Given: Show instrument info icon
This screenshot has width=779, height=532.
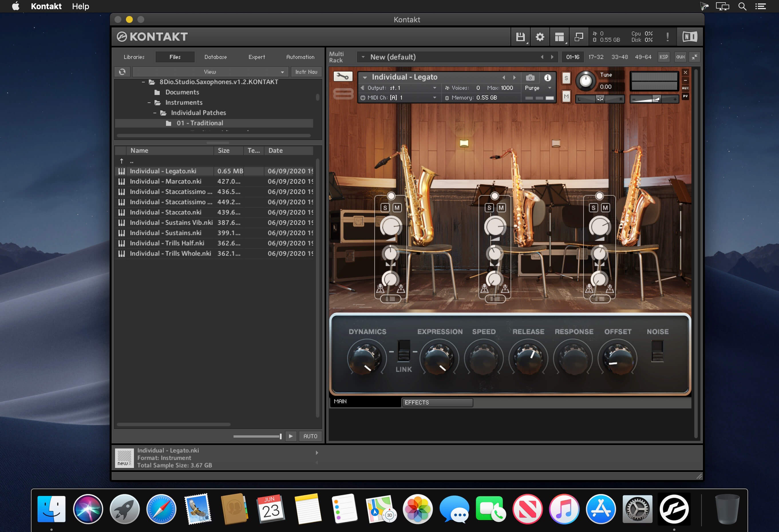Looking at the screenshot, I should 548,78.
